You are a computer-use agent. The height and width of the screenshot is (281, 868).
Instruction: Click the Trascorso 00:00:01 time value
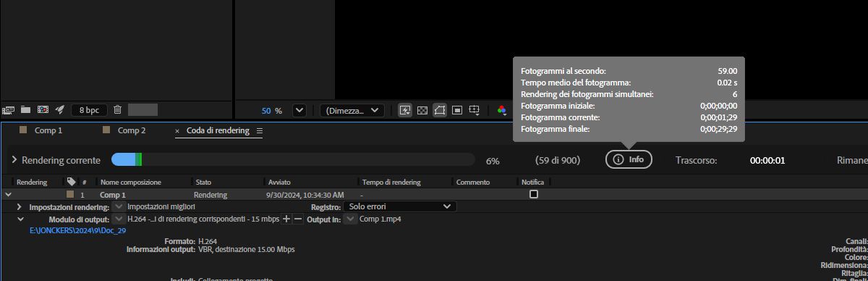click(x=767, y=160)
